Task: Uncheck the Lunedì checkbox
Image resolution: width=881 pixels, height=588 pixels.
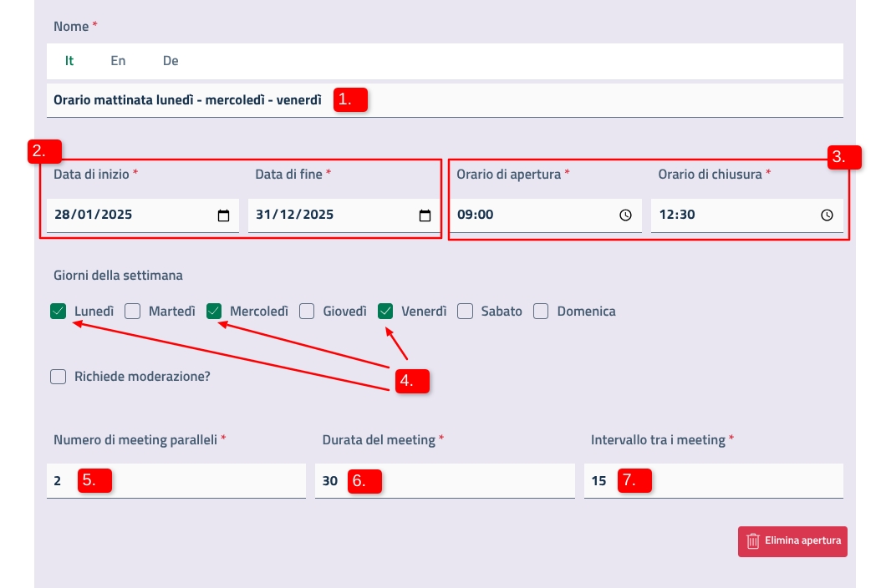Action: (59, 312)
